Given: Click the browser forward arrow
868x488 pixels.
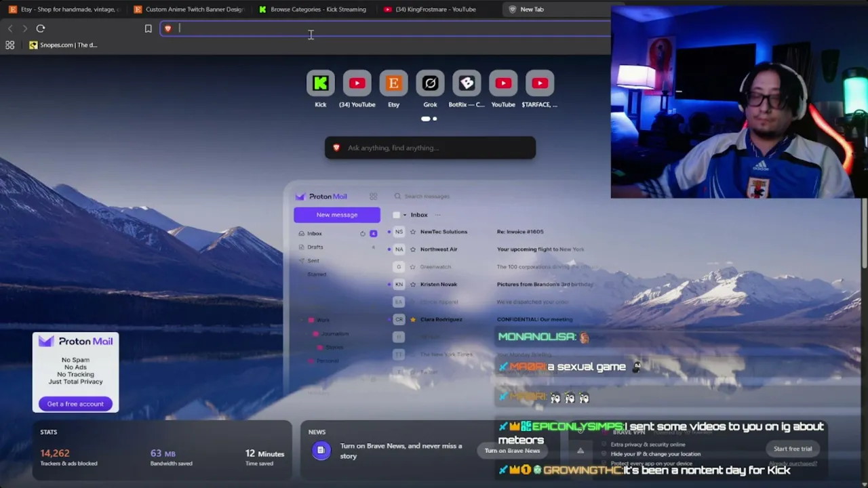Looking at the screenshot, I should [x=25, y=28].
